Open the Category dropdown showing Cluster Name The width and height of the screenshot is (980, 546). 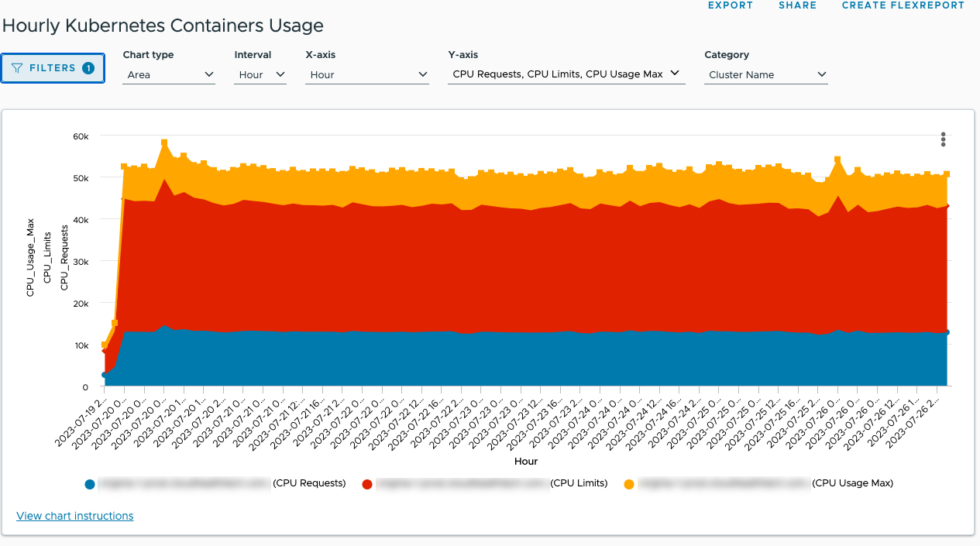[x=765, y=74]
